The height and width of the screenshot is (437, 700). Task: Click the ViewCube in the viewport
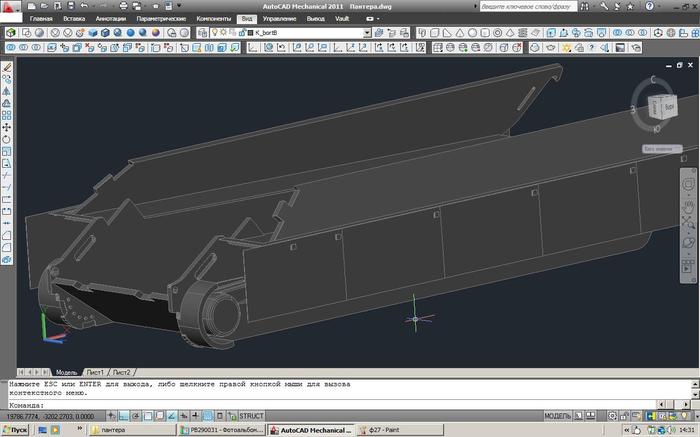click(x=661, y=106)
